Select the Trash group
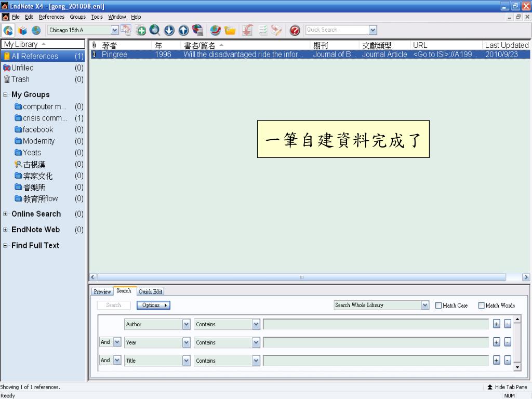 (x=43, y=79)
